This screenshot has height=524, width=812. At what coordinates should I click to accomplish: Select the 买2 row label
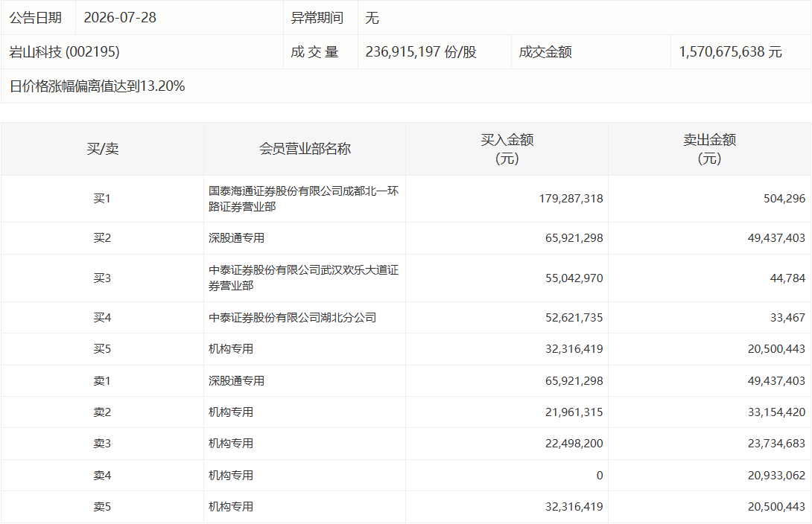tap(102, 238)
